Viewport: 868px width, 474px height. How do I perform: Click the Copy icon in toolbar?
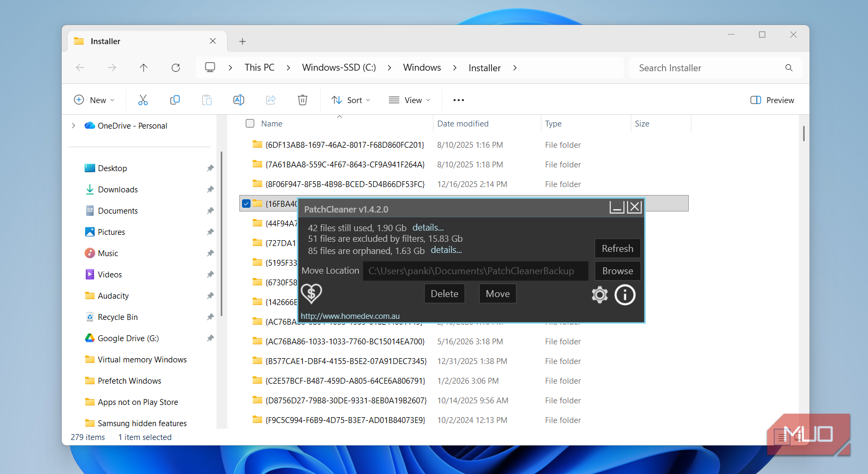coord(175,100)
